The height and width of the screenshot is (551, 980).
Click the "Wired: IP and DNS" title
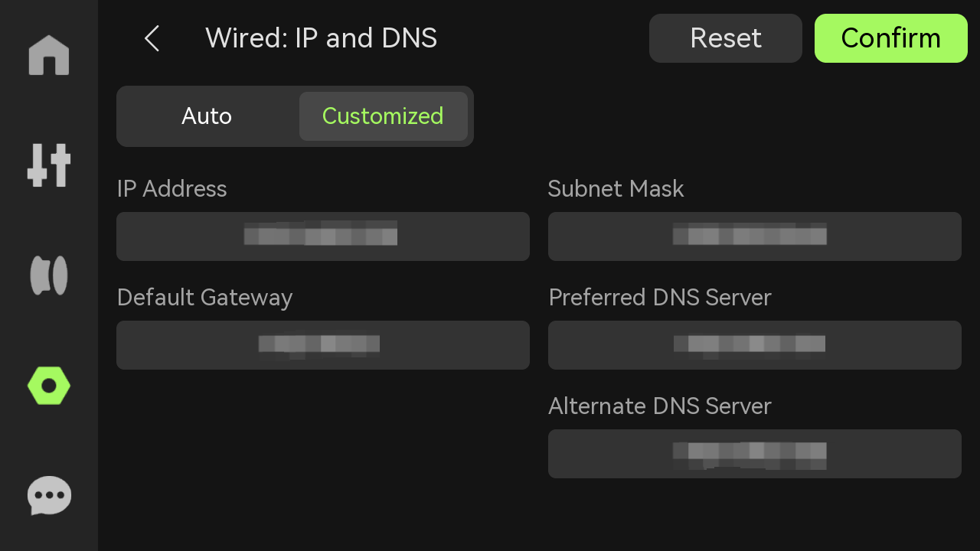[x=321, y=38]
